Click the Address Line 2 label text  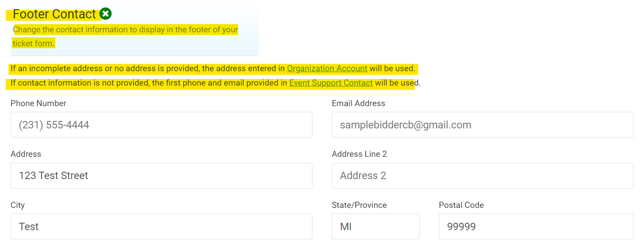pyautogui.click(x=359, y=154)
